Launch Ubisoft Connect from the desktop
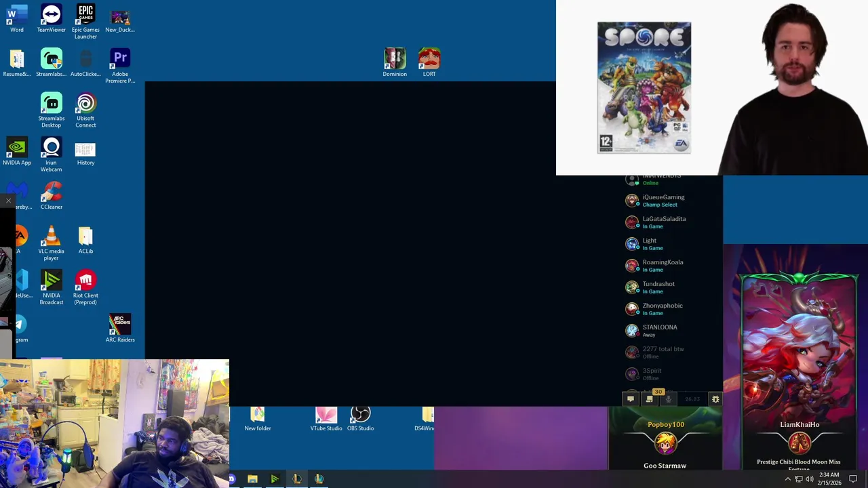The width and height of the screenshot is (868, 488). tap(85, 110)
